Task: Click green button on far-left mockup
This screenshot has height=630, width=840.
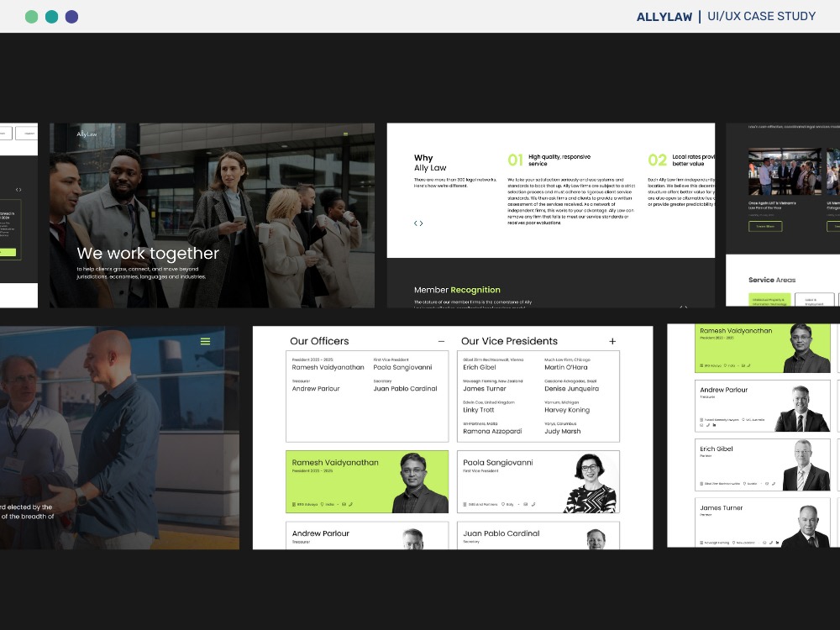Action: (x=8, y=252)
